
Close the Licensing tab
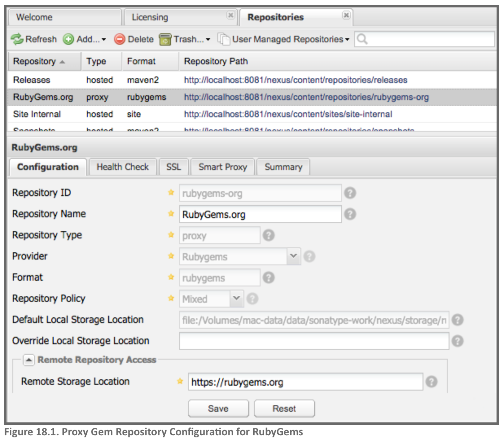(x=230, y=15)
